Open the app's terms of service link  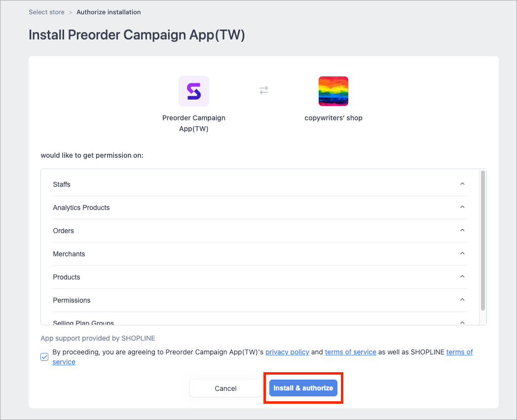(350, 352)
